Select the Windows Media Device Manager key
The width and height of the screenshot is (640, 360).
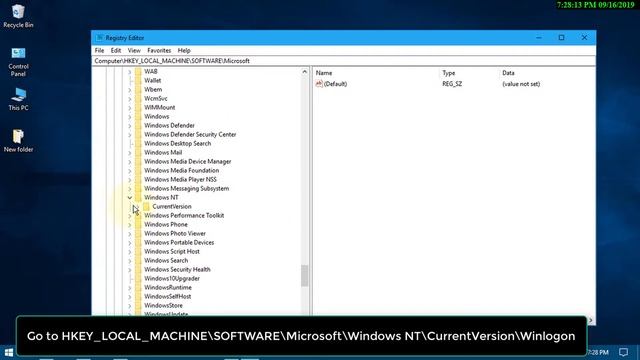pyautogui.click(x=187, y=161)
